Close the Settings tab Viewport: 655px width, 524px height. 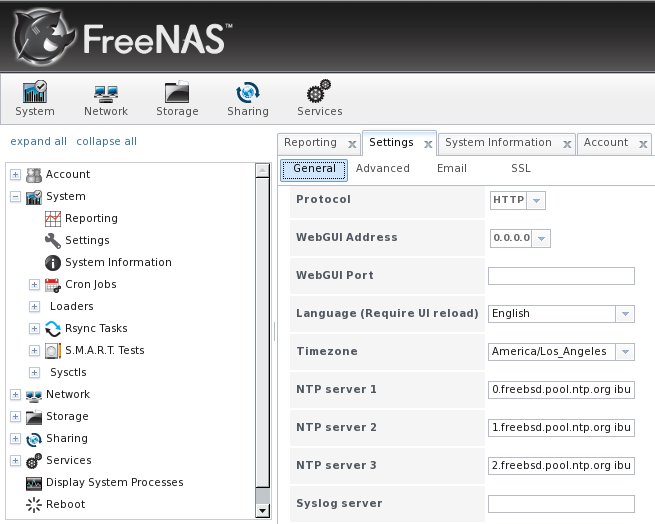coord(428,144)
